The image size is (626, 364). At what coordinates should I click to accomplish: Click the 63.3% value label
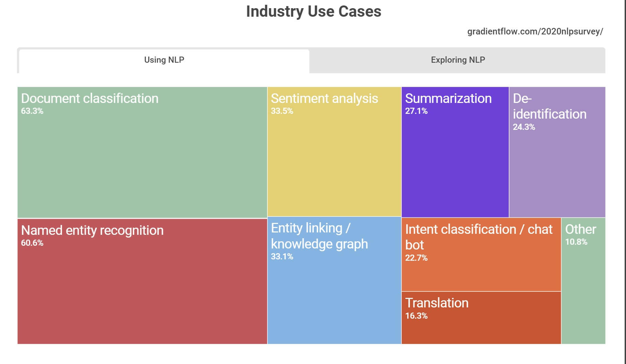click(x=32, y=111)
